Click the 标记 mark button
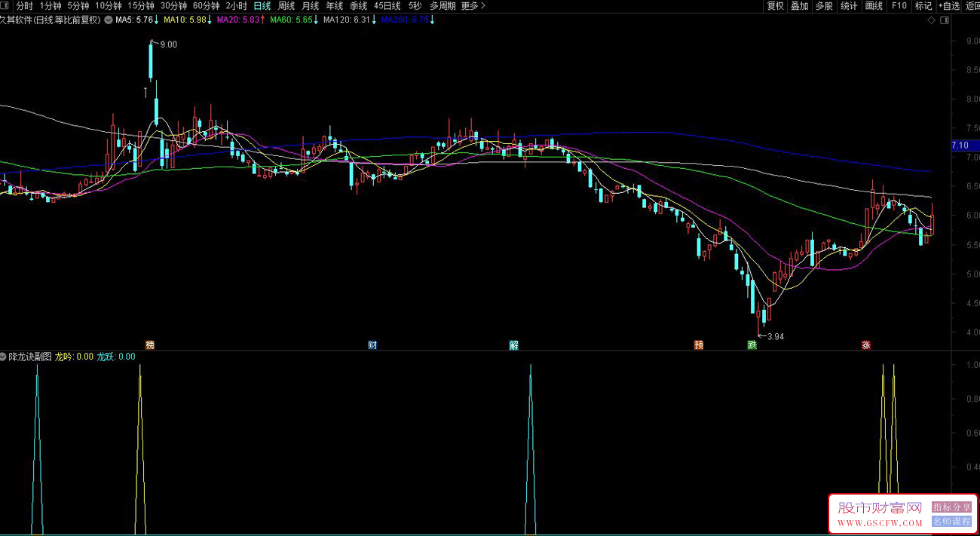 tap(923, 5)
